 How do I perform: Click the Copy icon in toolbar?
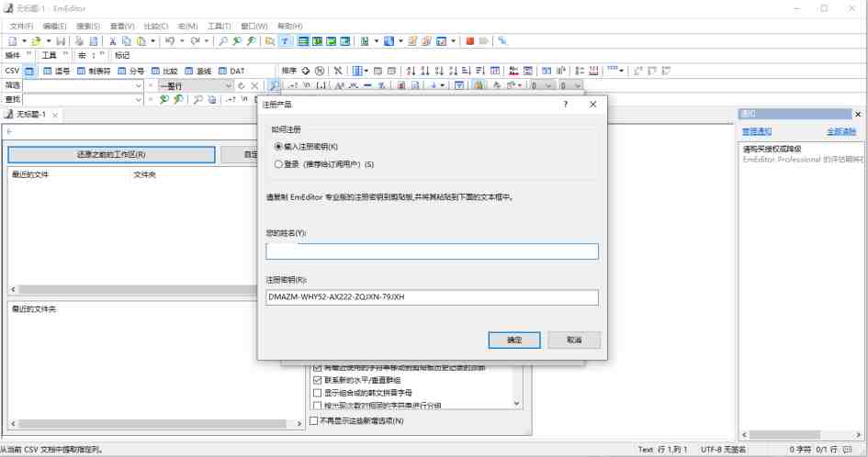pyautogui.click(x=127, y=41)
